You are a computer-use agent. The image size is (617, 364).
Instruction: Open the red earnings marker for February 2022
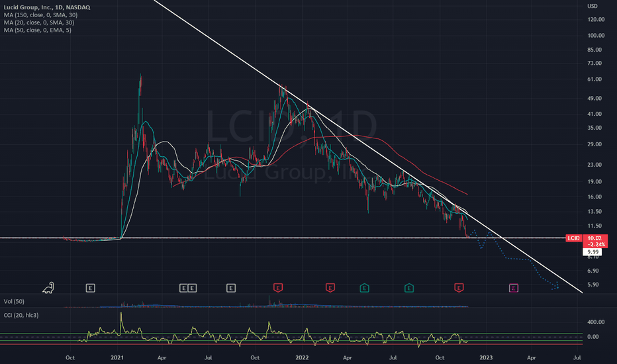pos(330,288)
